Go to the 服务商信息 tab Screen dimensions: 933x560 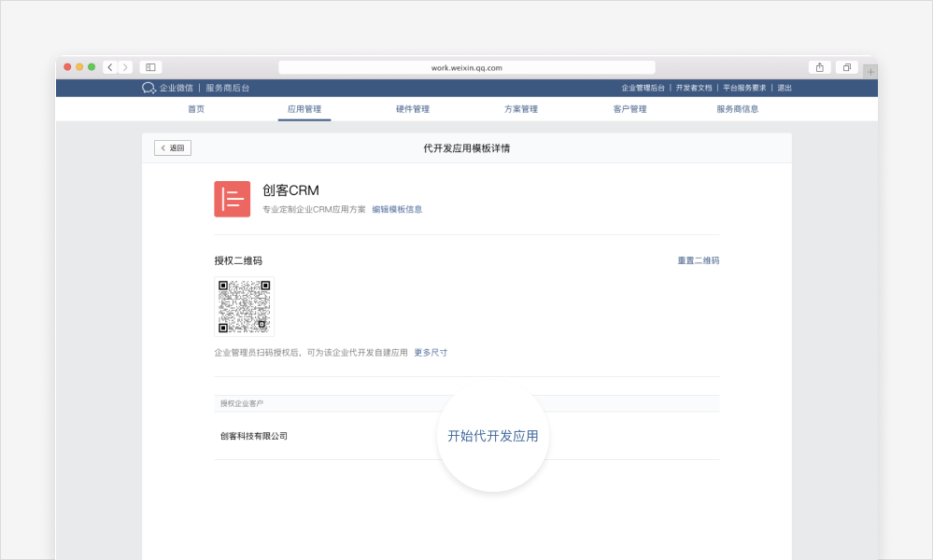click(x=737, y=109)
